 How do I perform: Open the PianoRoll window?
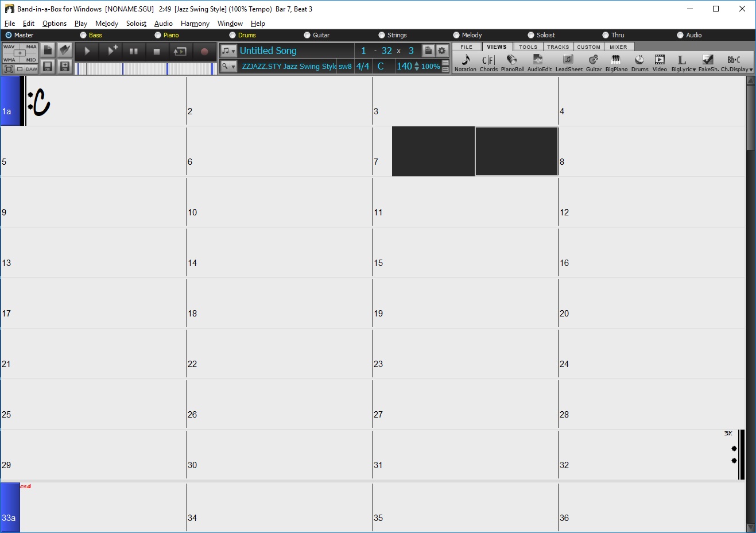tap(513, 63)
